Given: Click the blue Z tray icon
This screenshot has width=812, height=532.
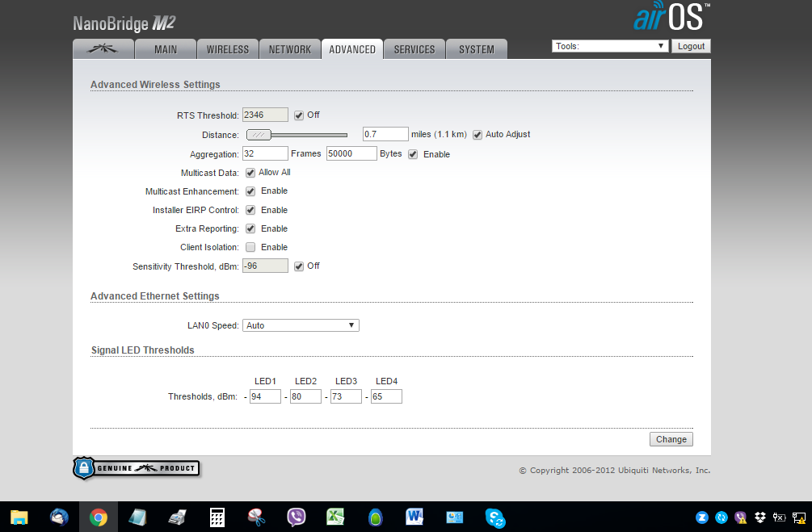Looking at the screenshot, I should pos(702,517).
